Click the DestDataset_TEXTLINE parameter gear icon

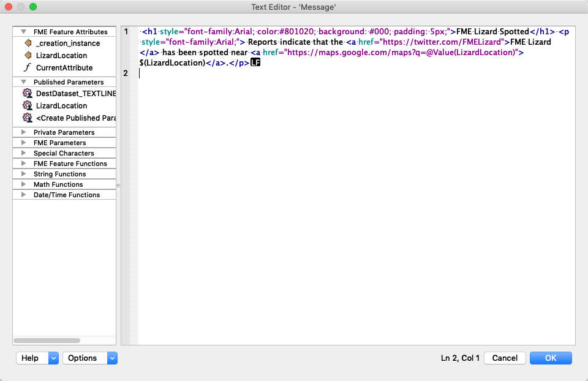tap(28, 93)
